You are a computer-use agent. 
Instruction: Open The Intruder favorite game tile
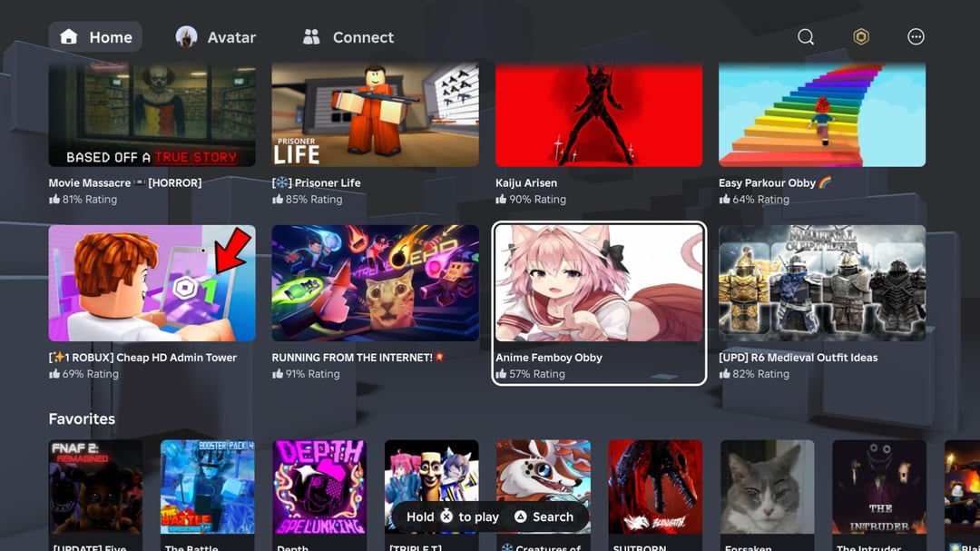[x=879, y=487]
